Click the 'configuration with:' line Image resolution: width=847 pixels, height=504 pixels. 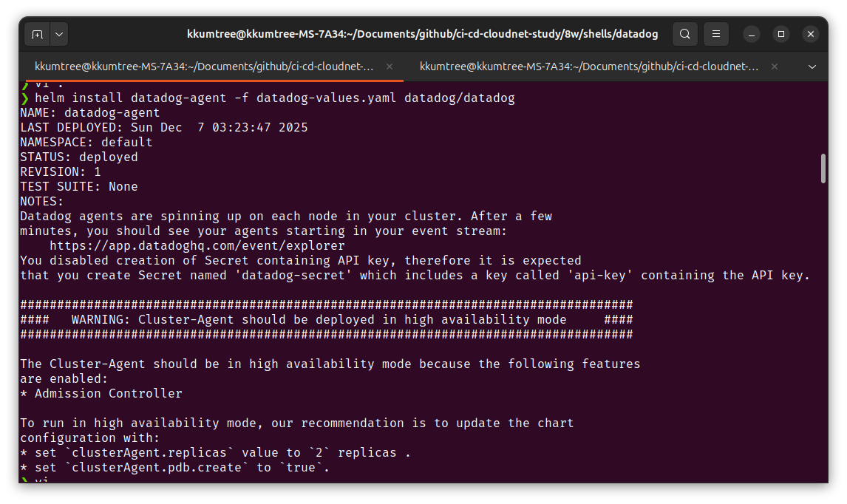click(x=90, y=437)
